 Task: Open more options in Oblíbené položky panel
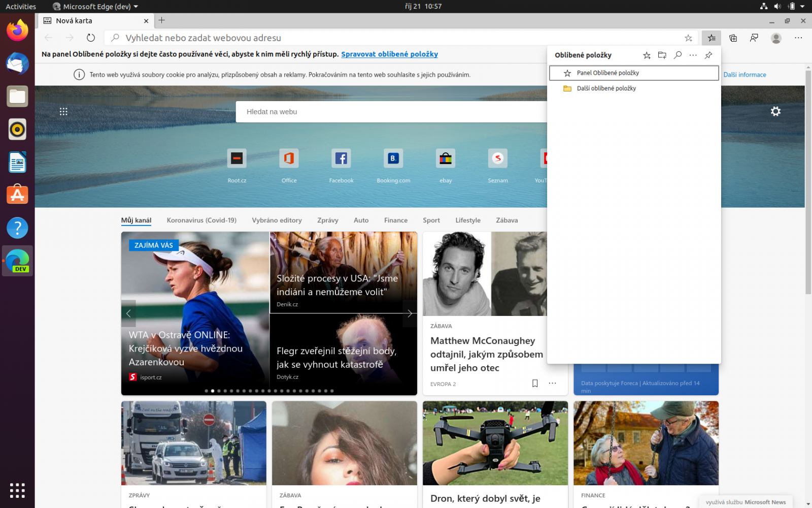[x=693, y=55]
